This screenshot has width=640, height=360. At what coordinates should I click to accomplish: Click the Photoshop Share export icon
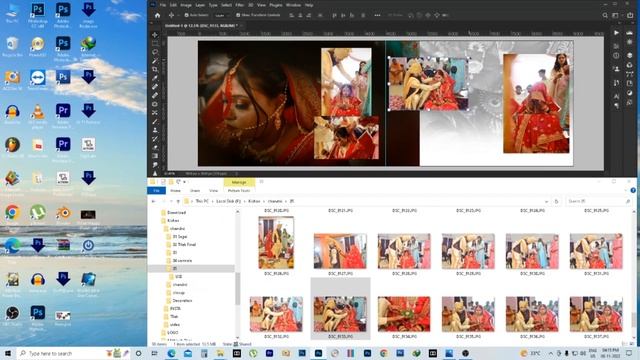point(630,15)
